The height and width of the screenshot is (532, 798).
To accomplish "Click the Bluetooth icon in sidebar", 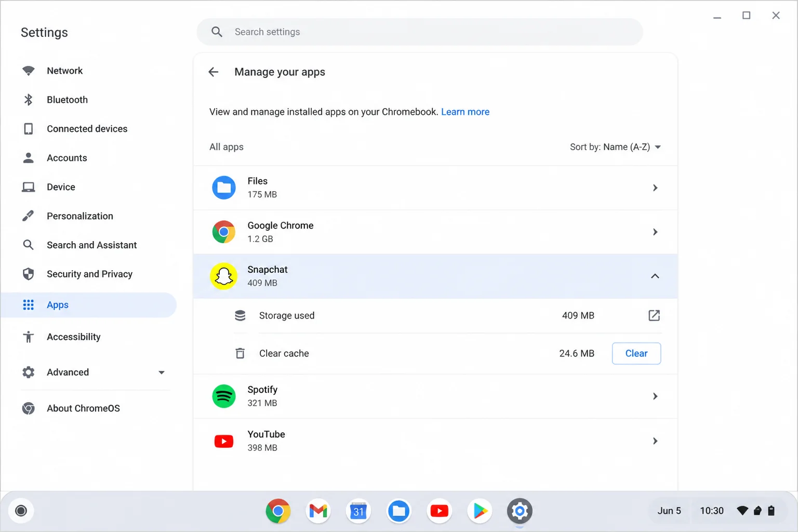I will point(29,100).
